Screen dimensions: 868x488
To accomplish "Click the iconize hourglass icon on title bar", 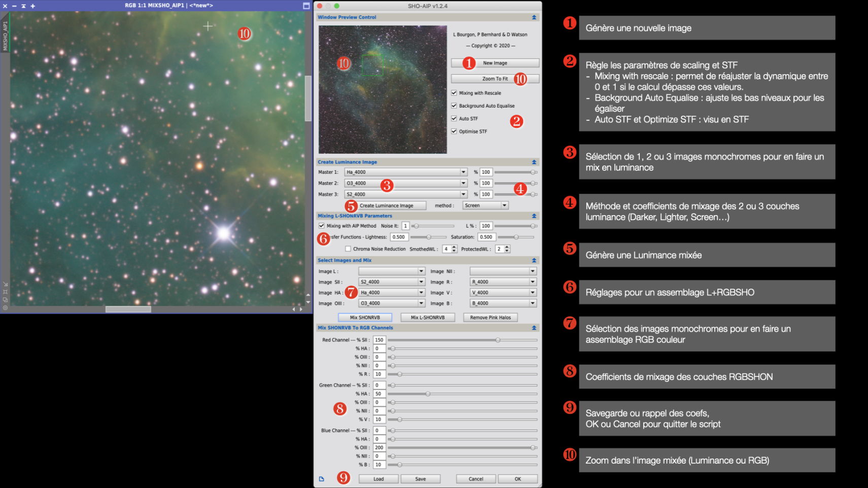I will (23, 6).
